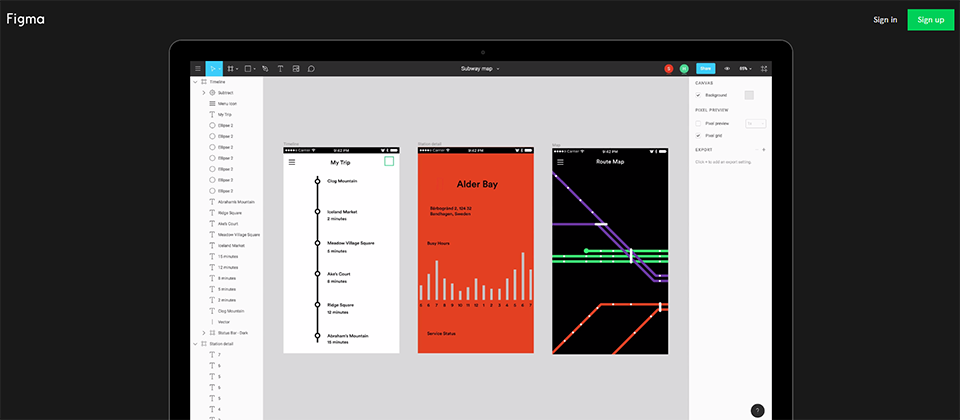This screenshot has height=420, width=960.
Task: Collapse the Station detail frame in layers
Action: pyautogui.click(x=195, y=343)
